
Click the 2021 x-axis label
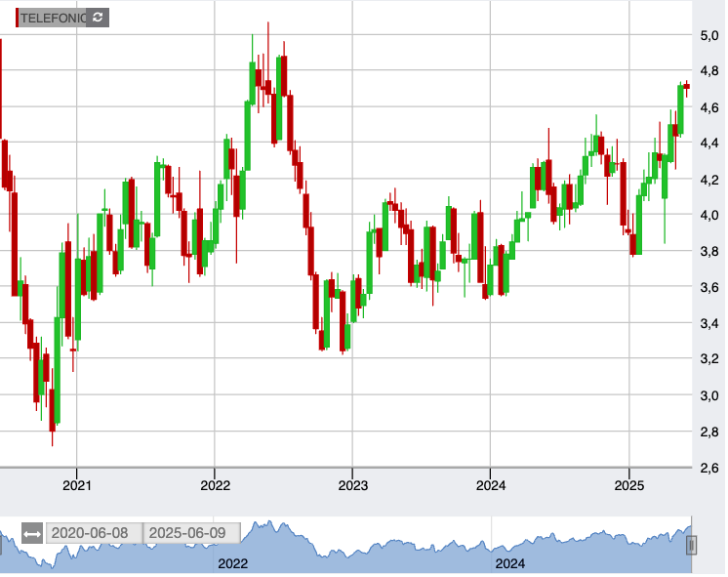(77, 486)
